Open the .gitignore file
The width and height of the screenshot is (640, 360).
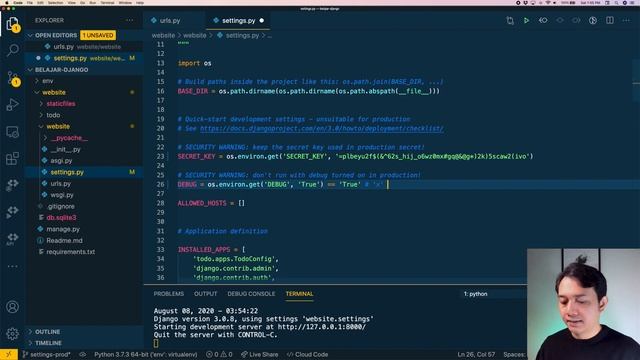click(84, 207)
